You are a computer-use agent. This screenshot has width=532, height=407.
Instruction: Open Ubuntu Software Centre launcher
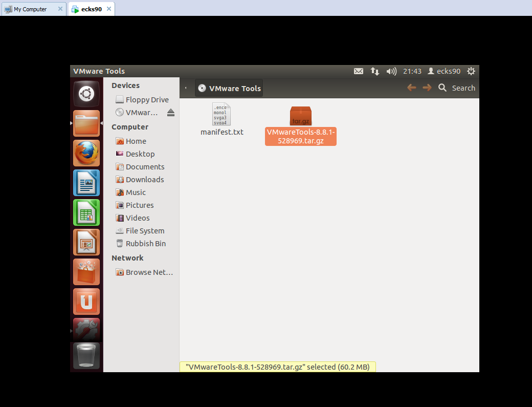point(86,272)
